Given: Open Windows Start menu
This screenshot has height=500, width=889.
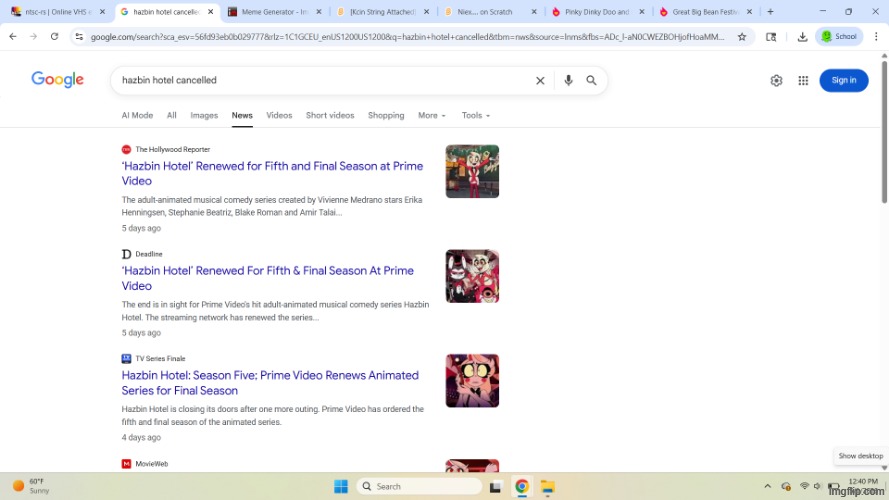Looking at the screenshot, I should tap(341, 486).
